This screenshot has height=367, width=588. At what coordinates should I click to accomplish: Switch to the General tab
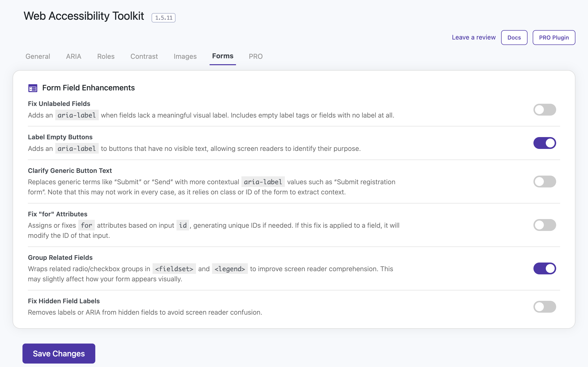(38, 56)
